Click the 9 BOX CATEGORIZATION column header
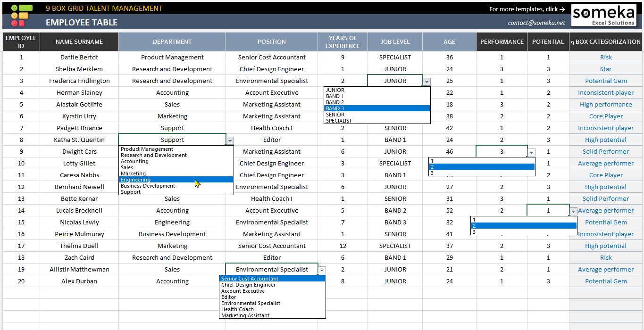This screenshot has width=644, height=330. click(x=606, y=42)
